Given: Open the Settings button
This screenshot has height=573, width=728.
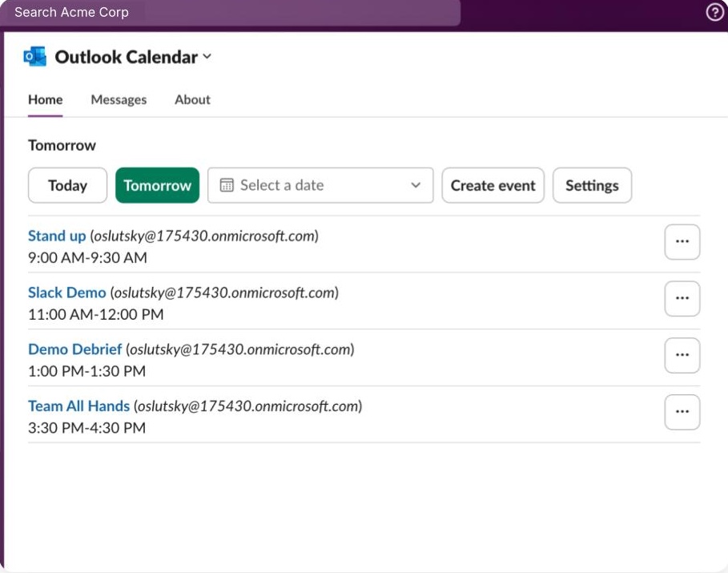Looking at the screenshot, I should (x=592, y=185).
